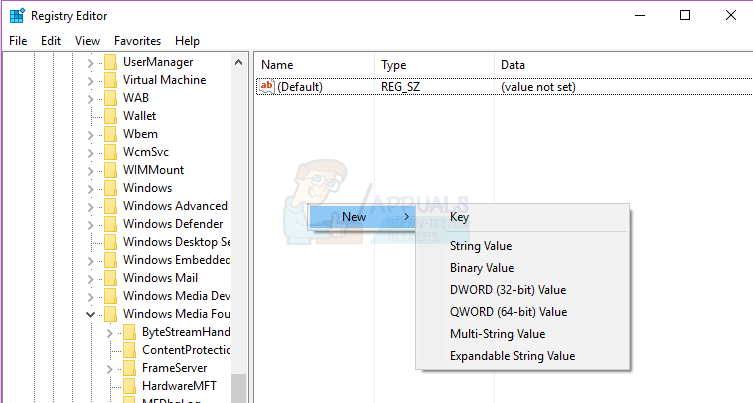753x403 pixels.
Task: Expand the ByteStreamHandlers subkey
Action: click(x=109, y=333)
